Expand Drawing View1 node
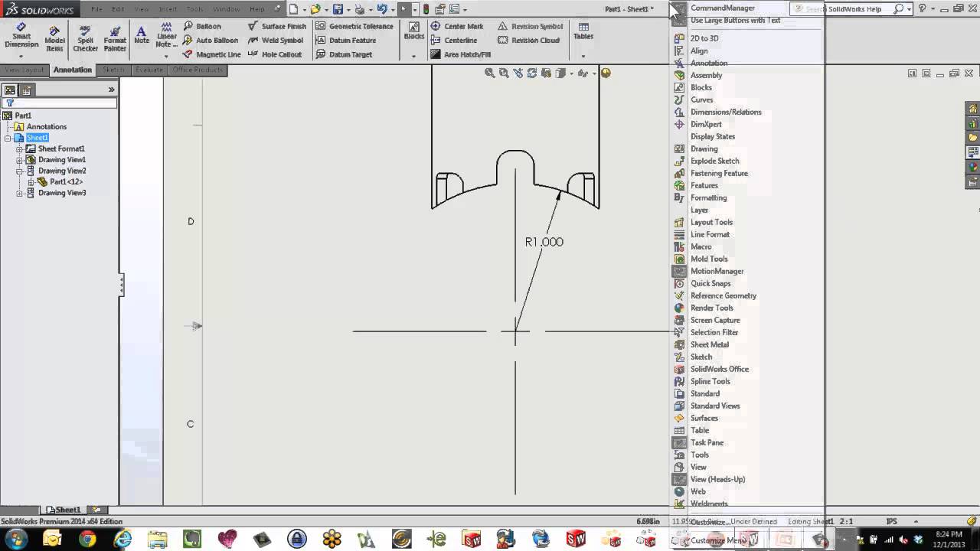 click(x=19, y=160)
